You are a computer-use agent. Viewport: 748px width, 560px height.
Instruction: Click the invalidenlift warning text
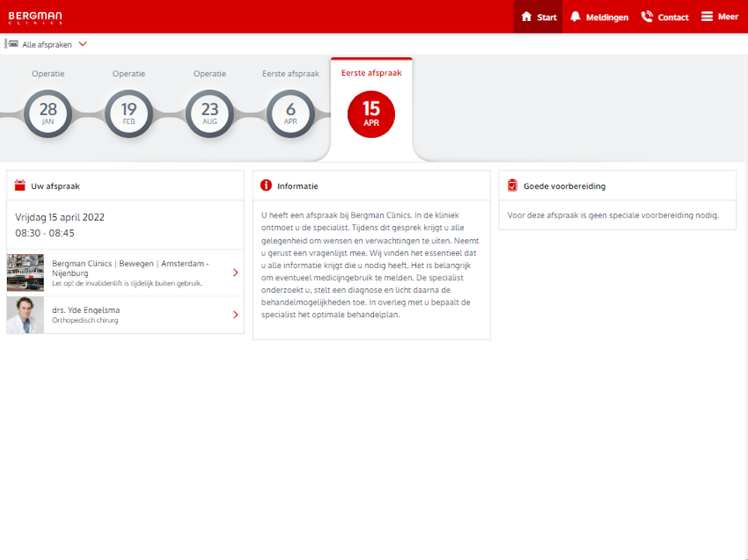tap(127, 283)
